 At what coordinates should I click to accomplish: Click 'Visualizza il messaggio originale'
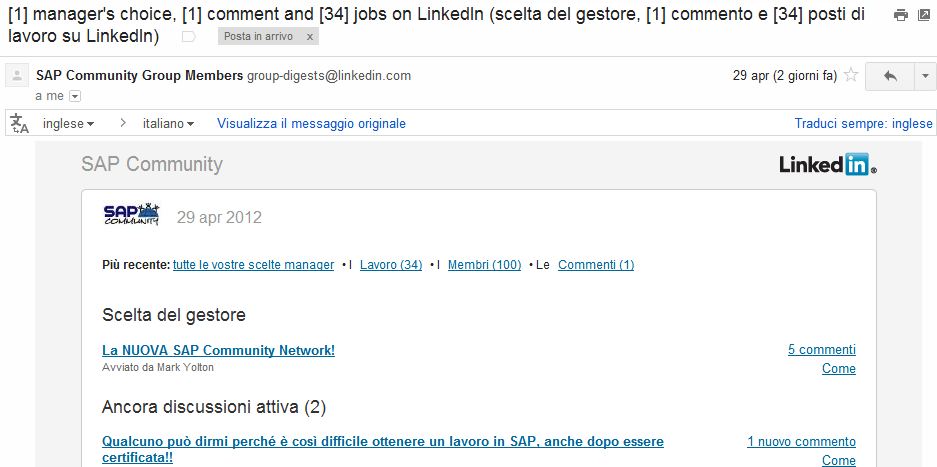(311, 124)
